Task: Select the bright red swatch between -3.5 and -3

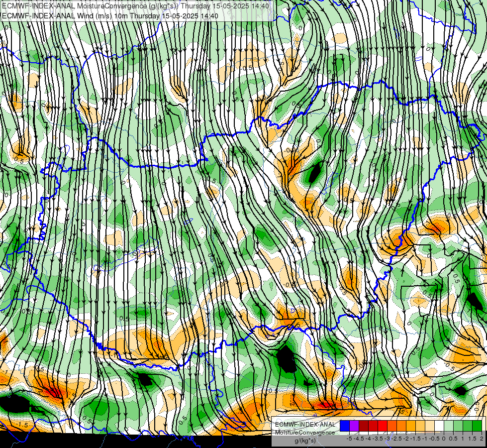Action: click(383, 426)
